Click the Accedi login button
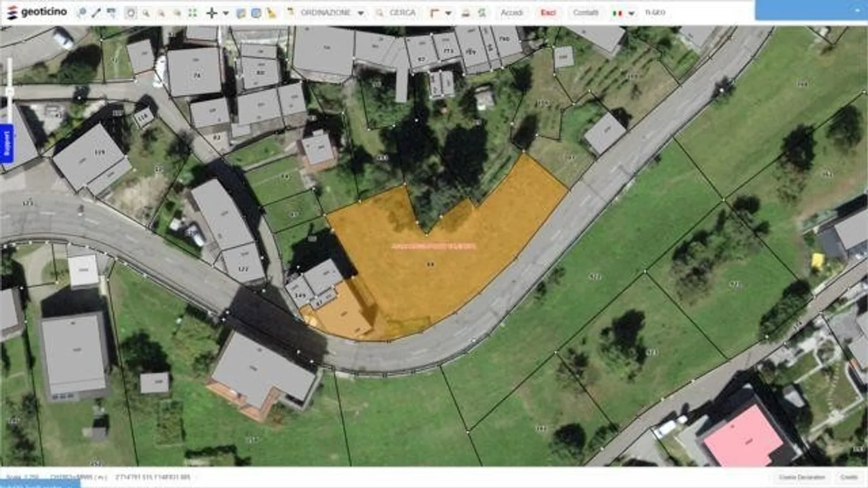The height and width of the screenshot is (488, 868). (512, 13)
